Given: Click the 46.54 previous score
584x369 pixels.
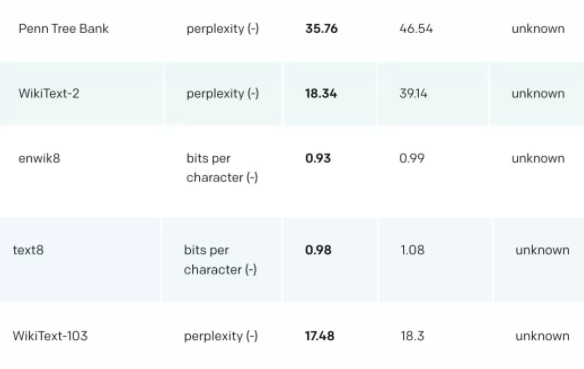Looking at the screenshot, I should click(x=416, y=29).
